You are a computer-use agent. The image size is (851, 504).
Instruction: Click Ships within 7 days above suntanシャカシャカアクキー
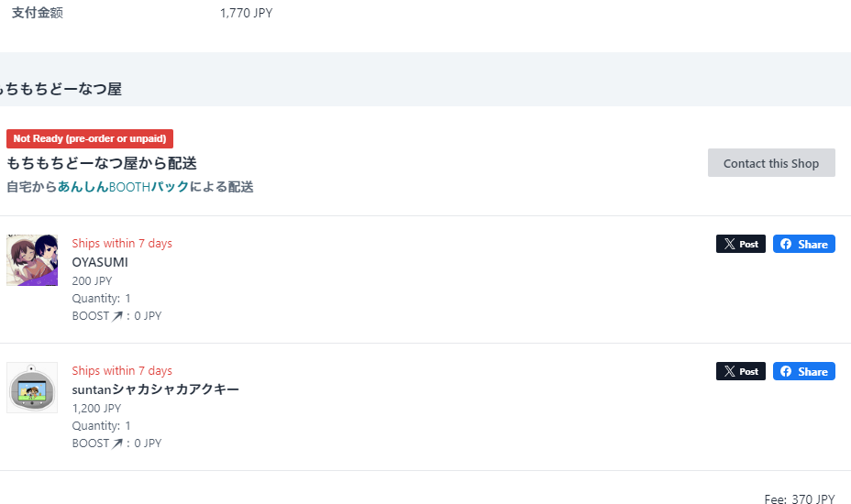(x=122, y=371)
